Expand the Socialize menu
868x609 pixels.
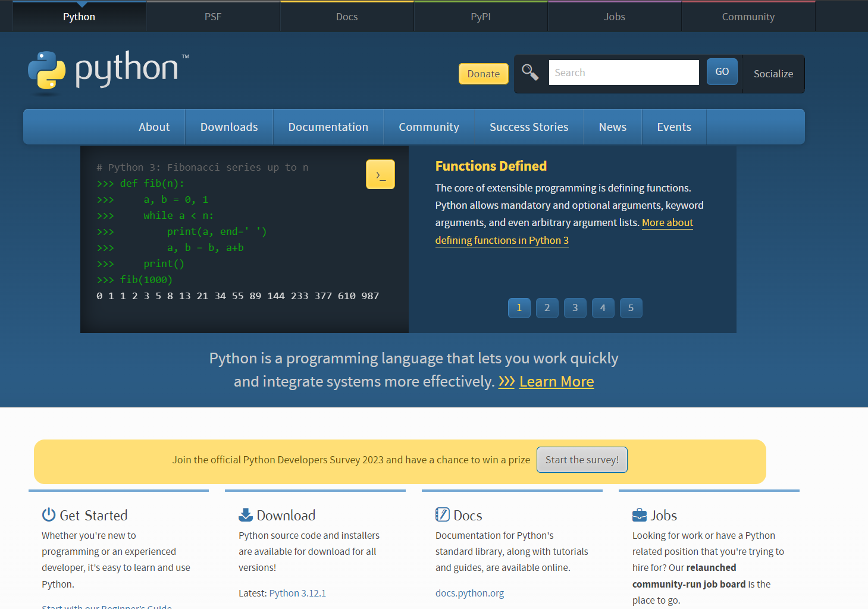[773, 74]
